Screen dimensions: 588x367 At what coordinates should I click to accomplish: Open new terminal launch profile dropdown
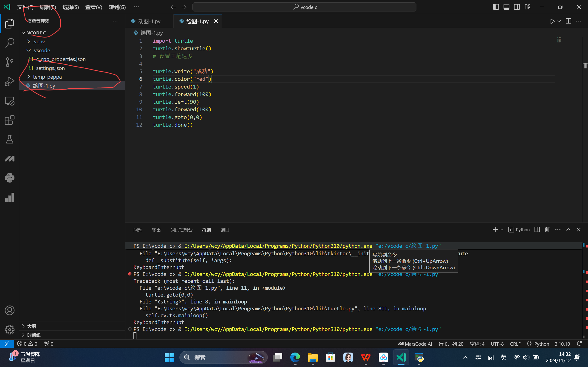(502, 230)
